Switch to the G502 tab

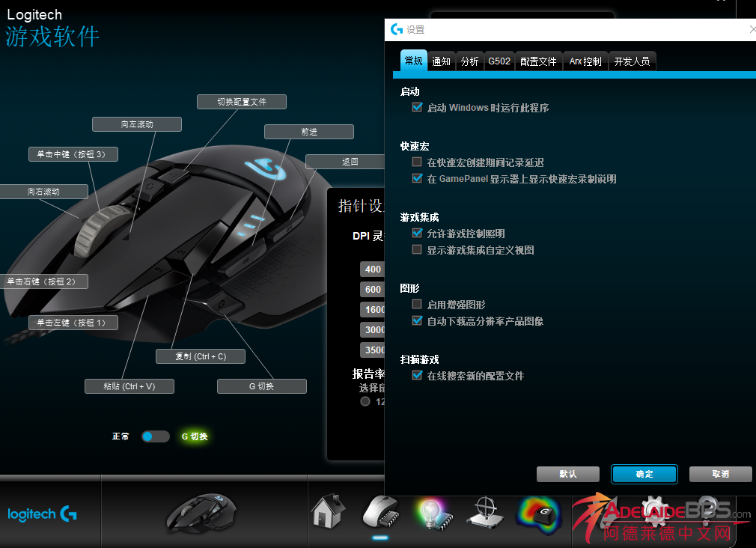499,61
